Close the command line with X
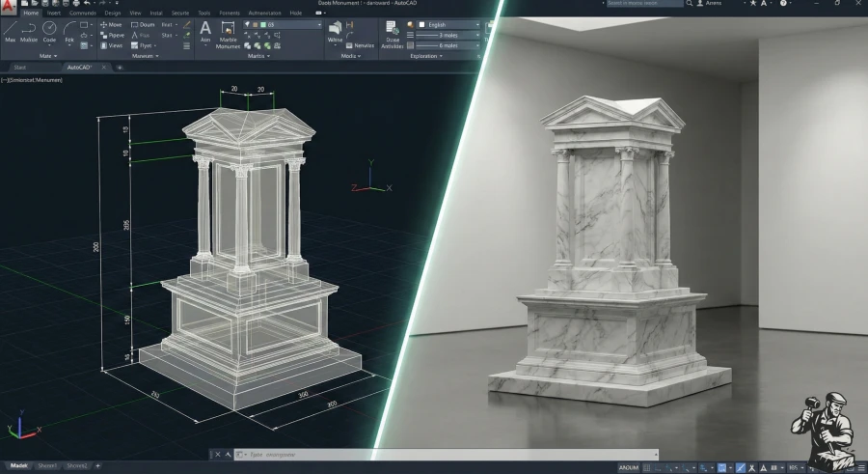Viewport: 868px width, 474px height. click(218, 455)
